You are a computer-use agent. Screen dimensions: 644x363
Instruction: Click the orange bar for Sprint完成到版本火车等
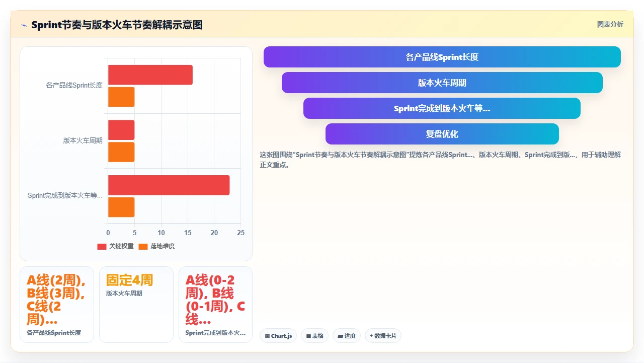pyautogui.click(x=121, y=207)
